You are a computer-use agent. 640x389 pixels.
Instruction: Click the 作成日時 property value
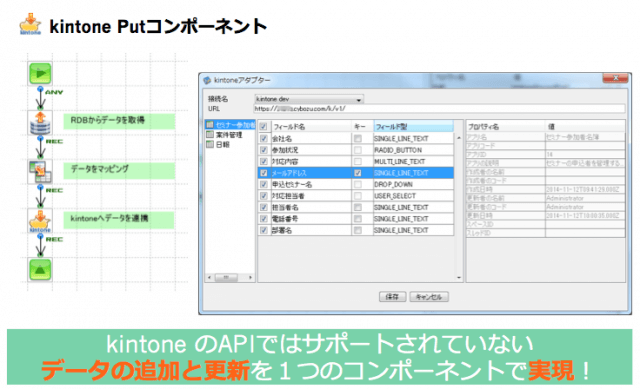click(x=585, y=189)
